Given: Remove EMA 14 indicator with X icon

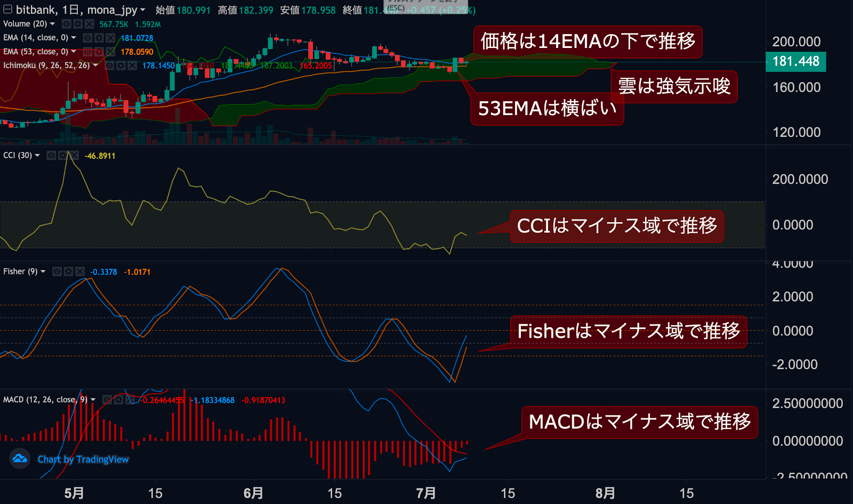Looking at the screenshot, I should pyautogui.click(x=110, y=38).
